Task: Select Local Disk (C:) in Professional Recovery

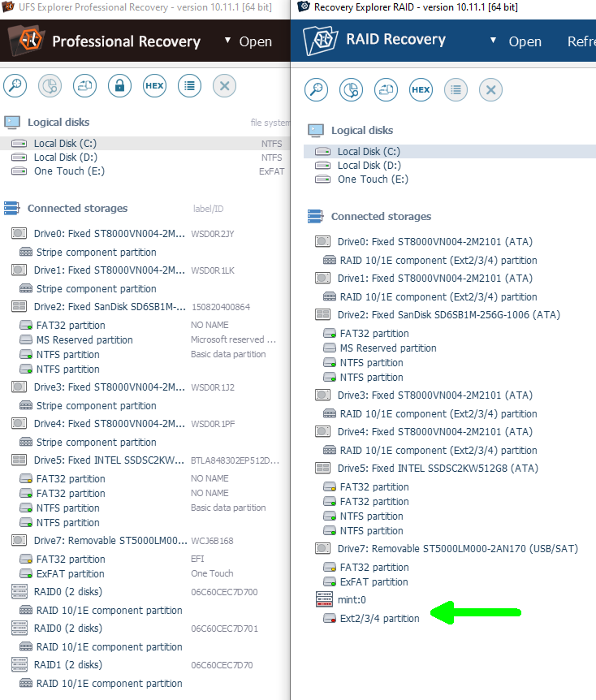Action: tap(145, 143)
